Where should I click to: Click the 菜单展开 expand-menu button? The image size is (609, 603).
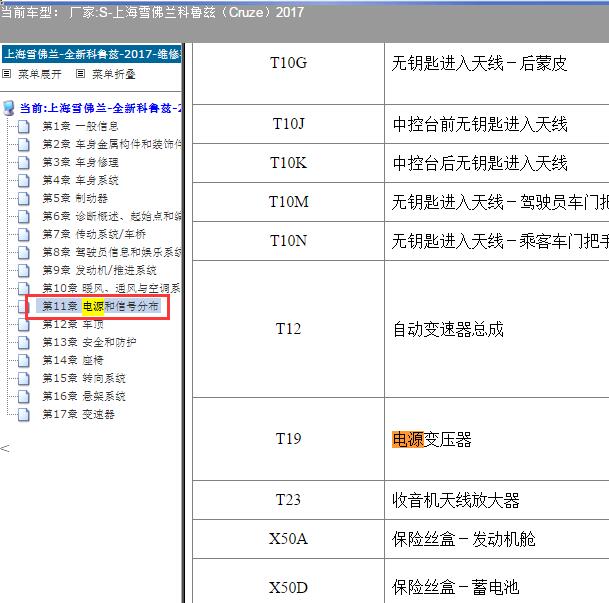32,74
